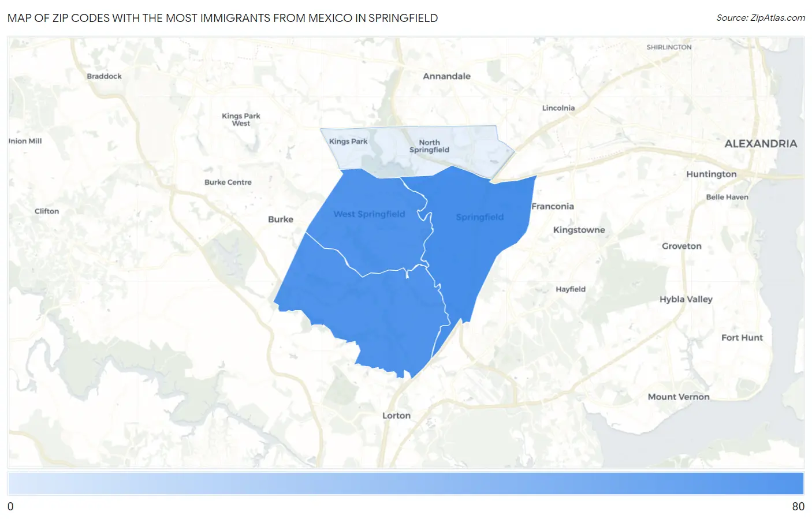Screen dimensions: 812x519
Task: Click the Annandale place label
Action: [446, 76]
